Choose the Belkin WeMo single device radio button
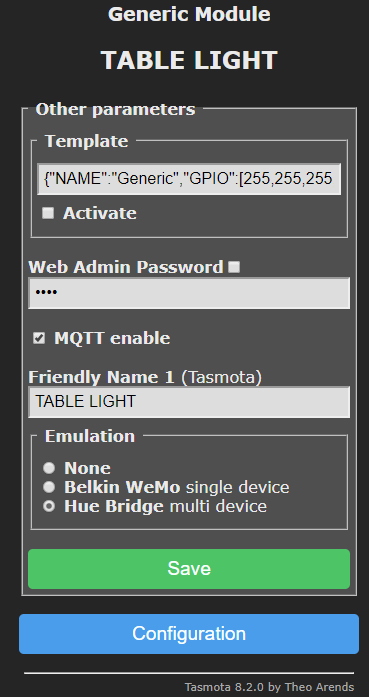The width and height of the screenshot is (369, 697). (x=49, y=487)
